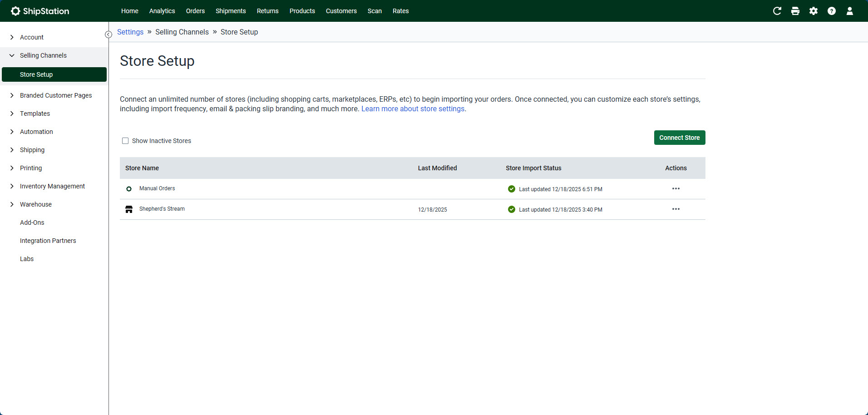Click the Connect Store button

point(679,138)
